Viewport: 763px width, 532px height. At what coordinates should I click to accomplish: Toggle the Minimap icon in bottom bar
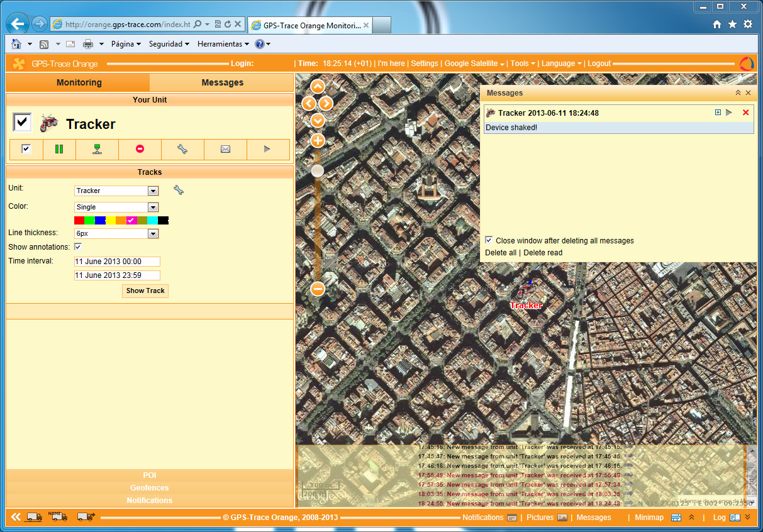pos(676,518)
